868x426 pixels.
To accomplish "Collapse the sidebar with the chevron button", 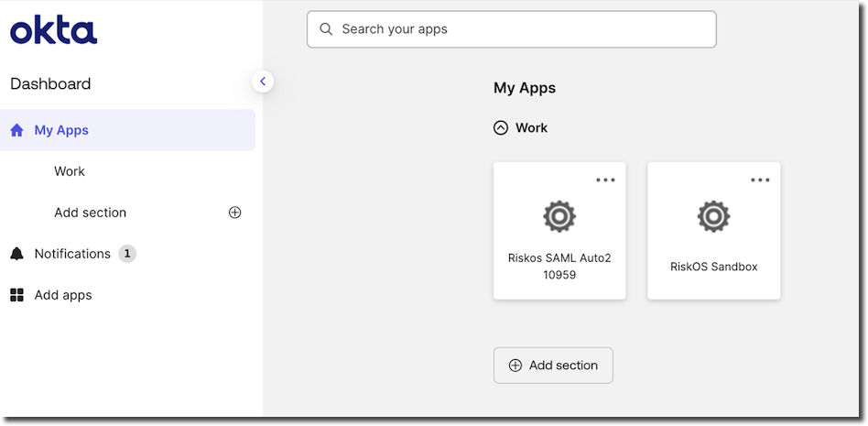I will (x=263, y=82).
